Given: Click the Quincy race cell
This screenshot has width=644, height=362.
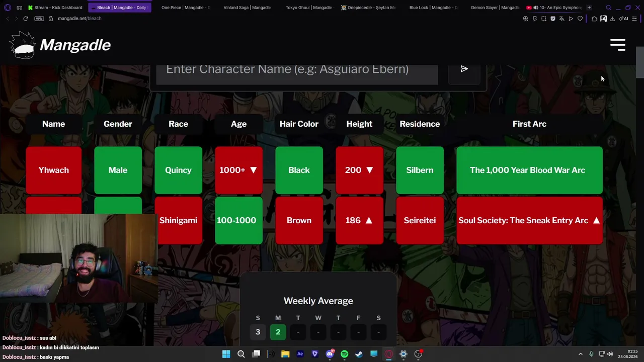Looking at the screenshot, I should (178, 170).
